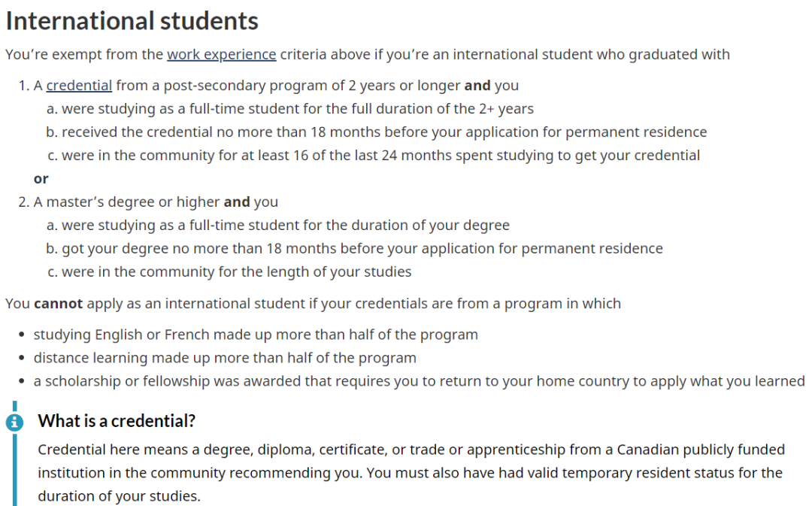Click 'full duration of the 2+ years' line
The image size is (812, 506).
pos(290,109)
